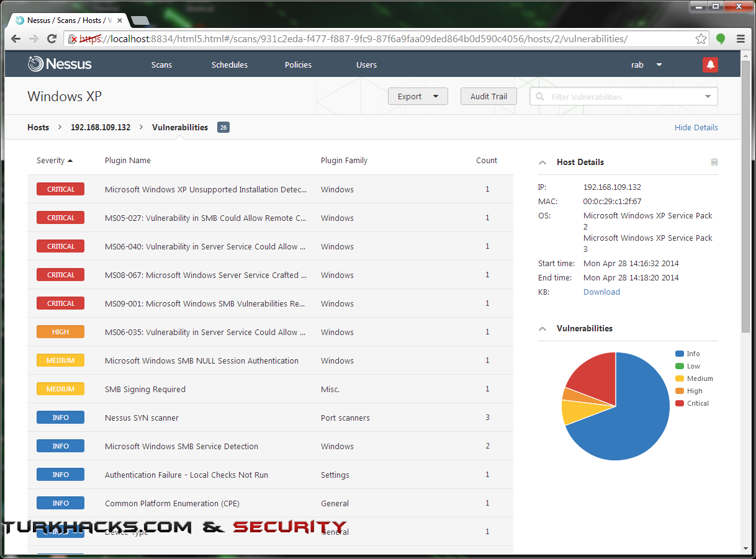This screenshot has width=756, height=559.
Task: Click the Nessus logo in the header
Action: coord(60,64)
